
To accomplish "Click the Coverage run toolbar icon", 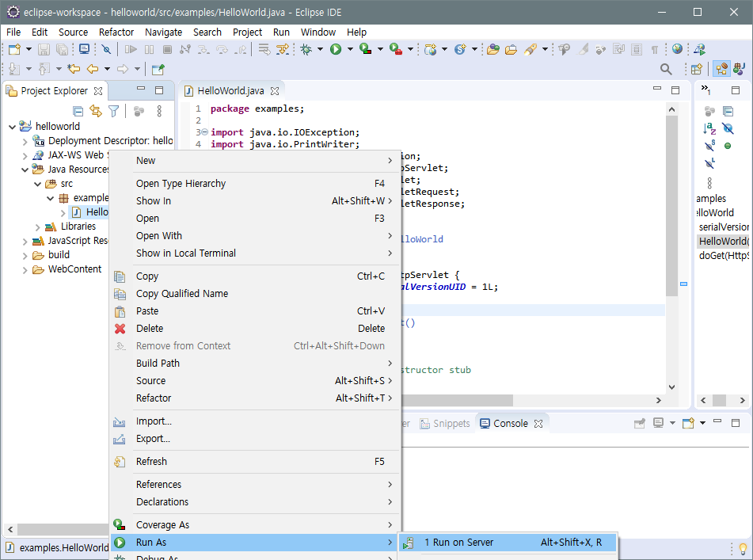I will coord(366,49).
